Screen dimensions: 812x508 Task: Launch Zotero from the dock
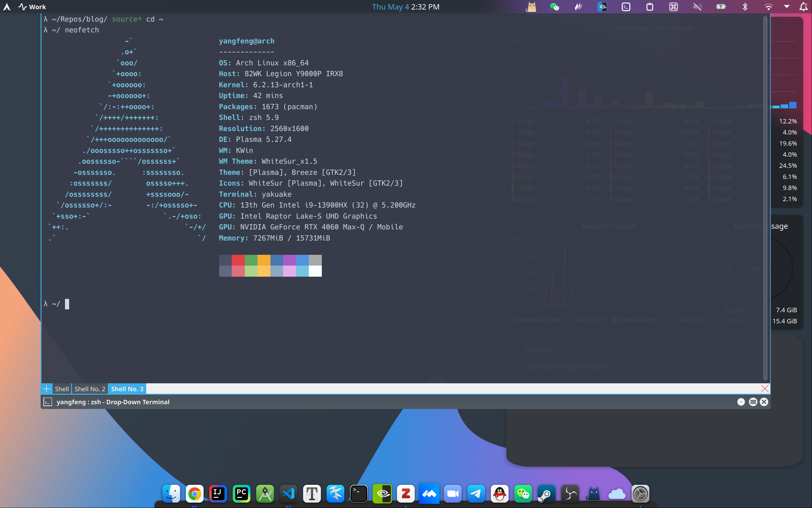406,493
